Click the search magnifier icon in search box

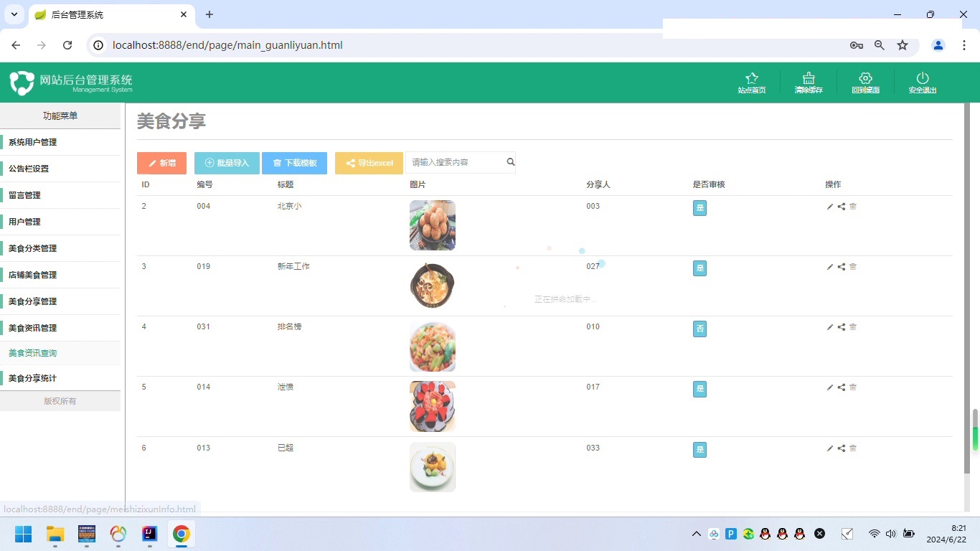pos(511,162)
